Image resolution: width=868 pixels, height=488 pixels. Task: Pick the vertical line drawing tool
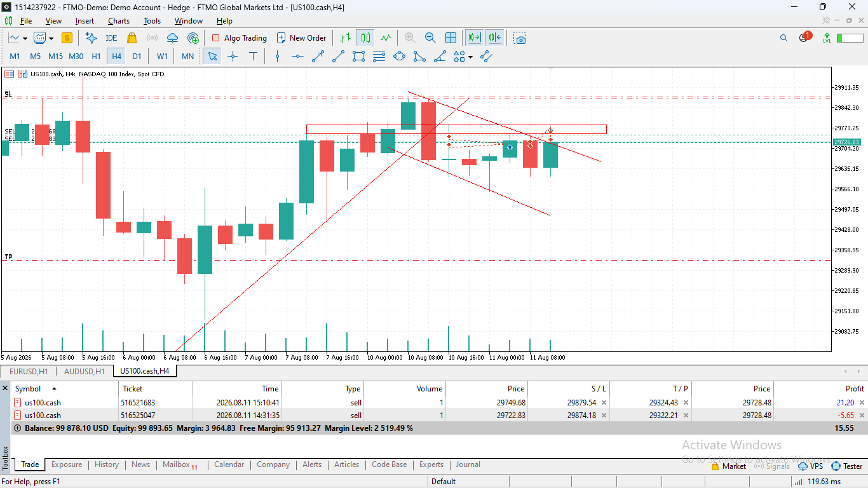[277, 56]
